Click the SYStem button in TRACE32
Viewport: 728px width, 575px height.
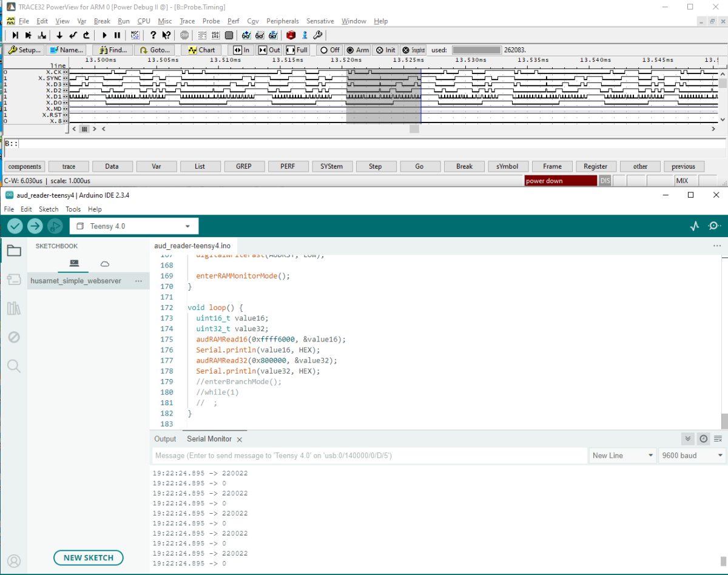point(332,166)
